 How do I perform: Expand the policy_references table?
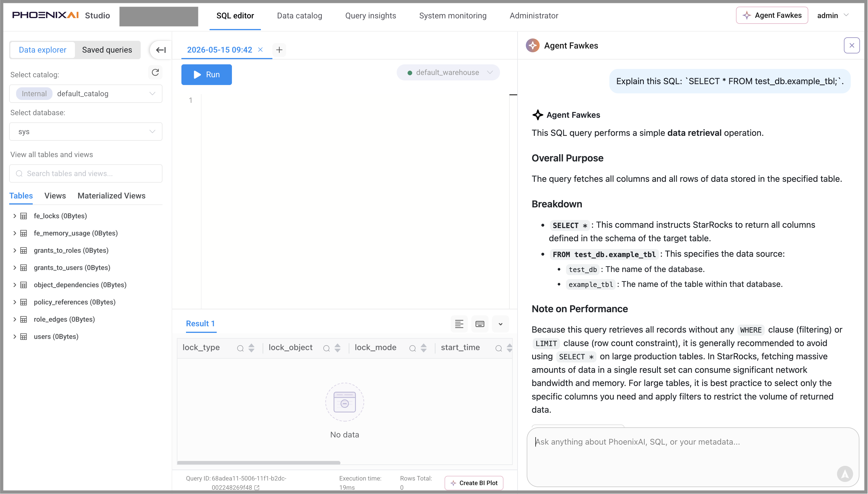tap(15, 302)
